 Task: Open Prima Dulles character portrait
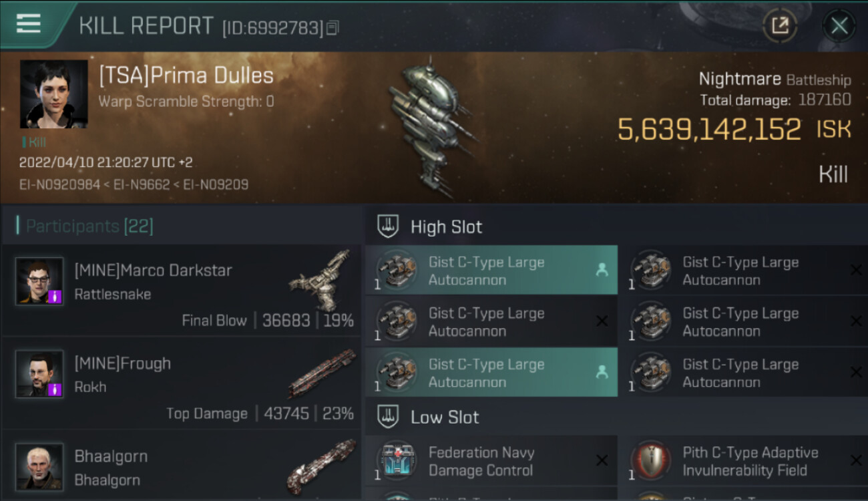pyautogui.click(x=53, y=94)
